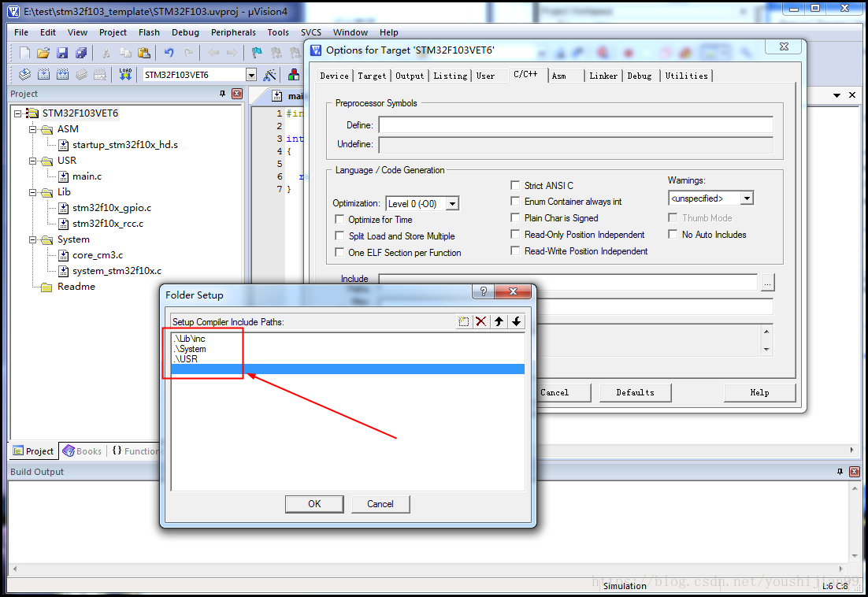
Task: Click the Manage Components colored blocks icon
Action: click(x=294, y=74)
